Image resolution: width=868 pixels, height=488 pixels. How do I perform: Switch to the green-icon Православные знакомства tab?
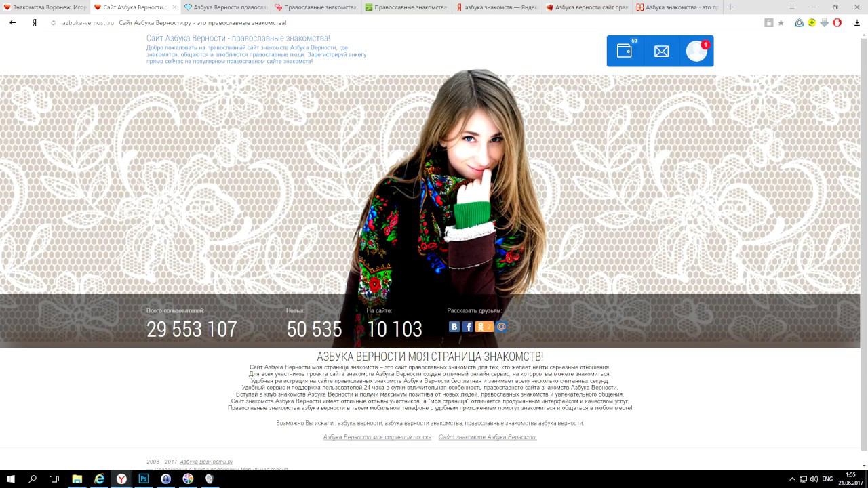407,7
